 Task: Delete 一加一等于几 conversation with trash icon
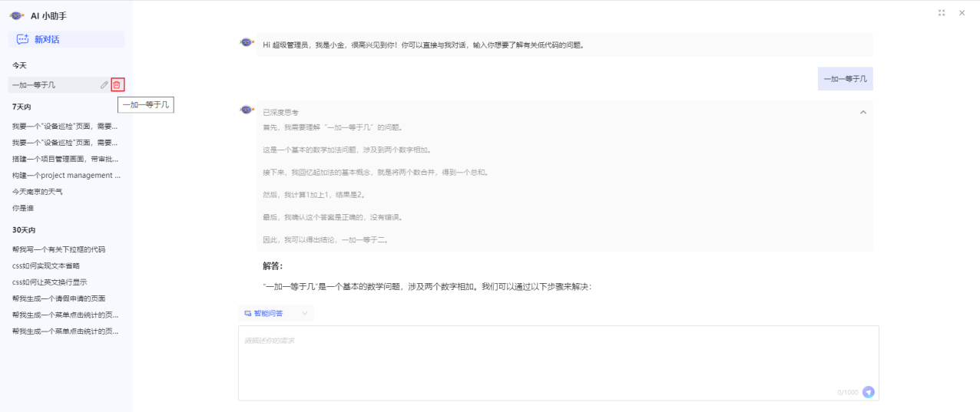(x=117, y=84)
